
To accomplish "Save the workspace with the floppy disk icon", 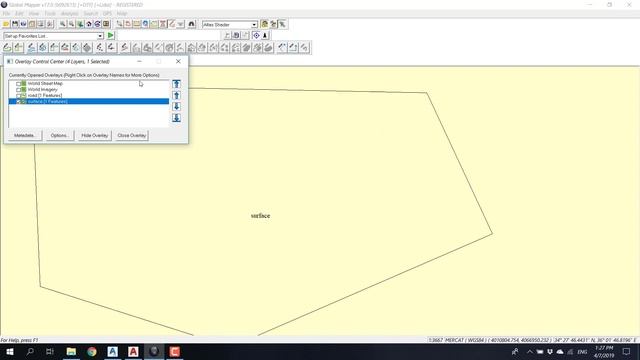I will [x=15, y=24].
